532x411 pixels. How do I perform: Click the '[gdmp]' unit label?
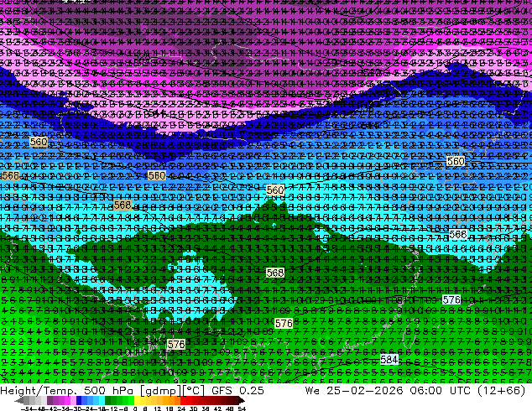pos(160,390)
